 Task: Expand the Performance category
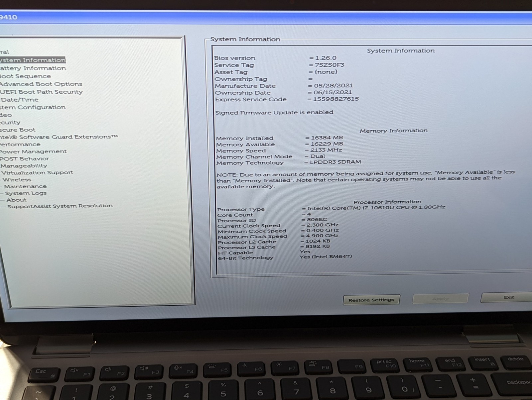(20, 145)
